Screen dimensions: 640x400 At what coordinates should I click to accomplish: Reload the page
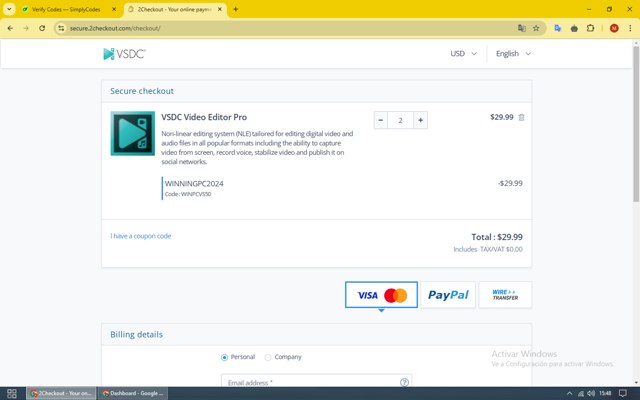coord(42,28)
